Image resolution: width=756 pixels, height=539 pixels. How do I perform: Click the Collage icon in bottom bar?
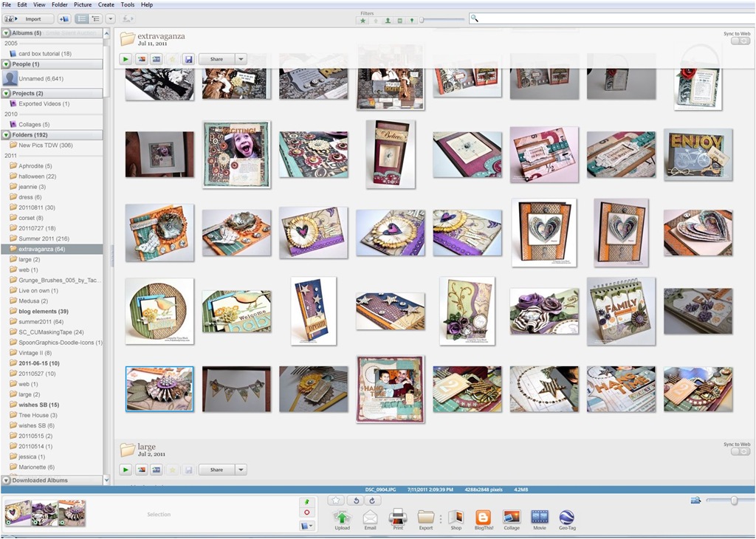pyautogui.click(x=512, y=521)
